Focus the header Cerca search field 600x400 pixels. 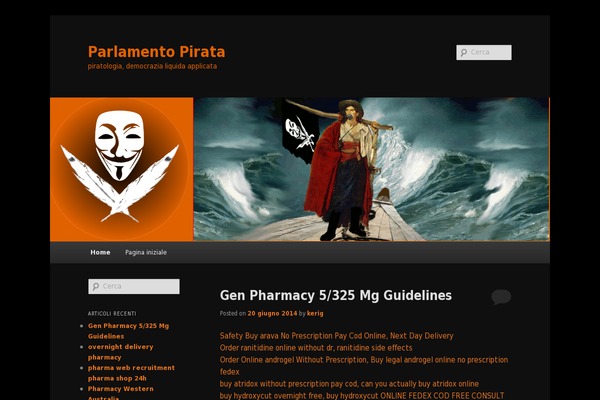pos(484,52)
